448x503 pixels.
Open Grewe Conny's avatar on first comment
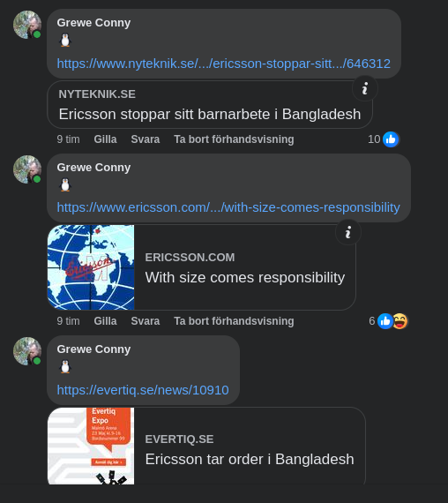coord(27,25)
